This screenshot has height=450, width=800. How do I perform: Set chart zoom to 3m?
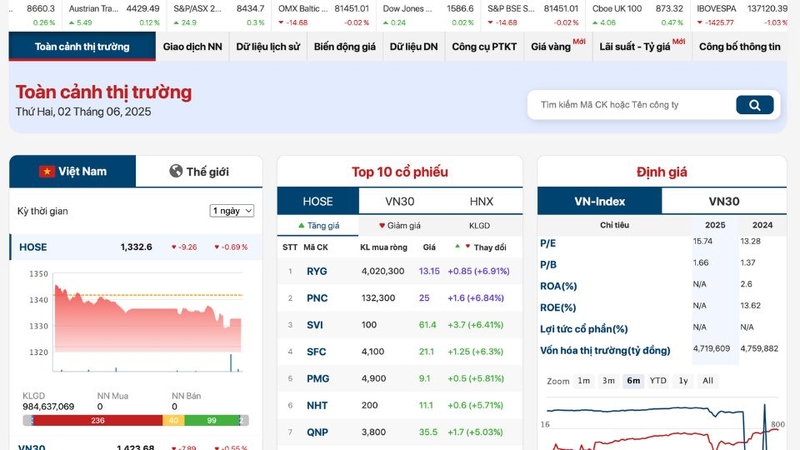(x=608, y=381)
